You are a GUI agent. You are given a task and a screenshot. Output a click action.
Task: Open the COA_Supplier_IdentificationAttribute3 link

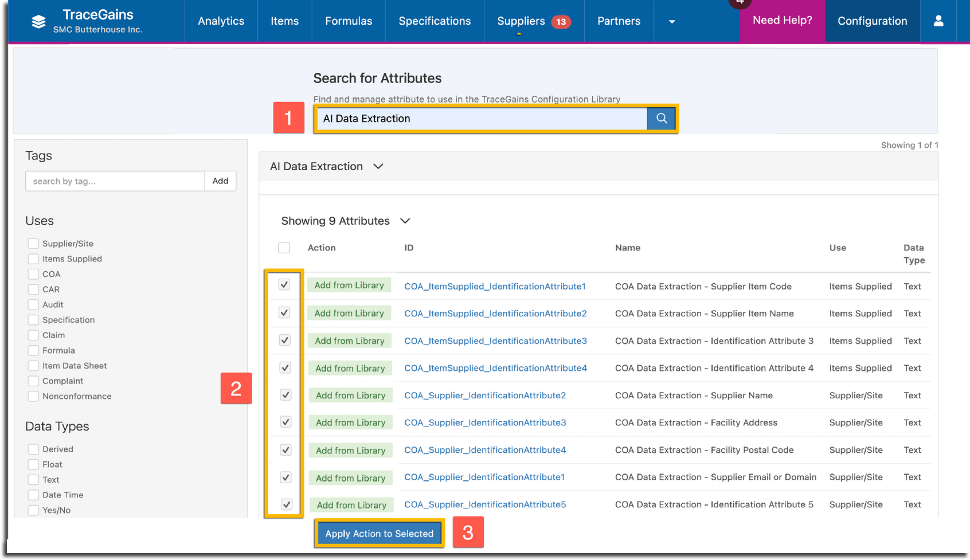[x=485, y=422]
